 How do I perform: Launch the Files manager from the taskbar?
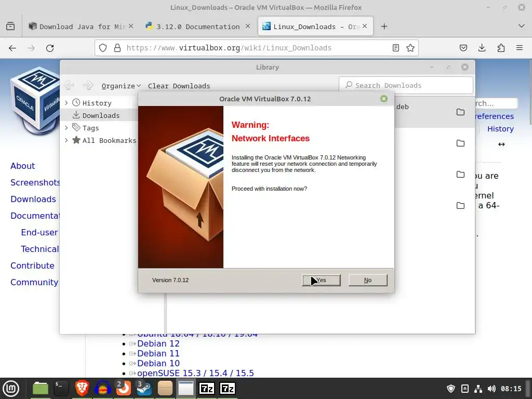(x=41, y=389)
